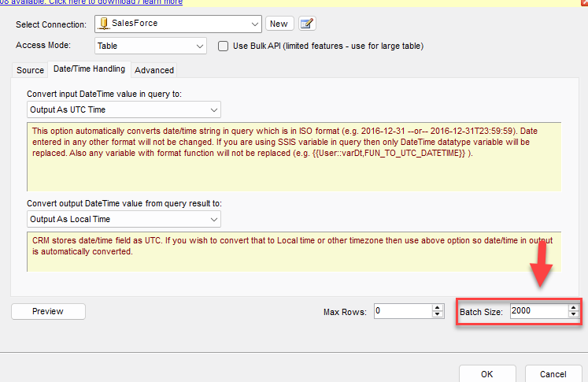Open the output DateTime conversion dropdown
The width and height of the screenshot is (588, 382).
pyautogui.click(x=213, y=218)
